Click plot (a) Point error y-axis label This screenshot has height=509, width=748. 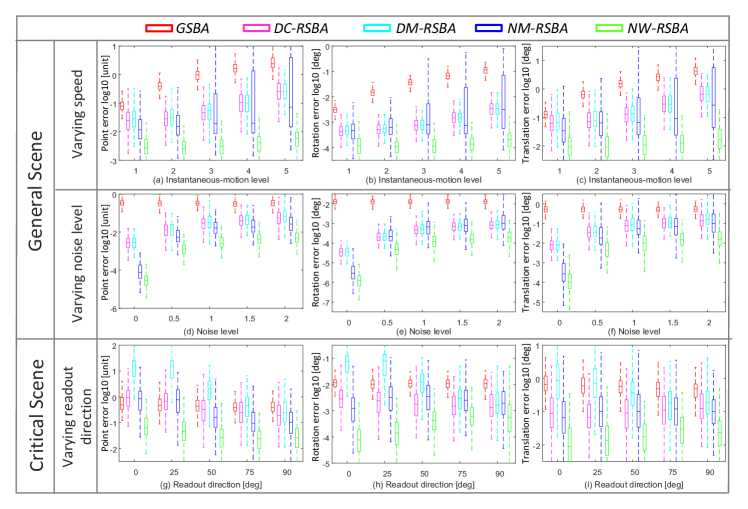pos(105,104)
